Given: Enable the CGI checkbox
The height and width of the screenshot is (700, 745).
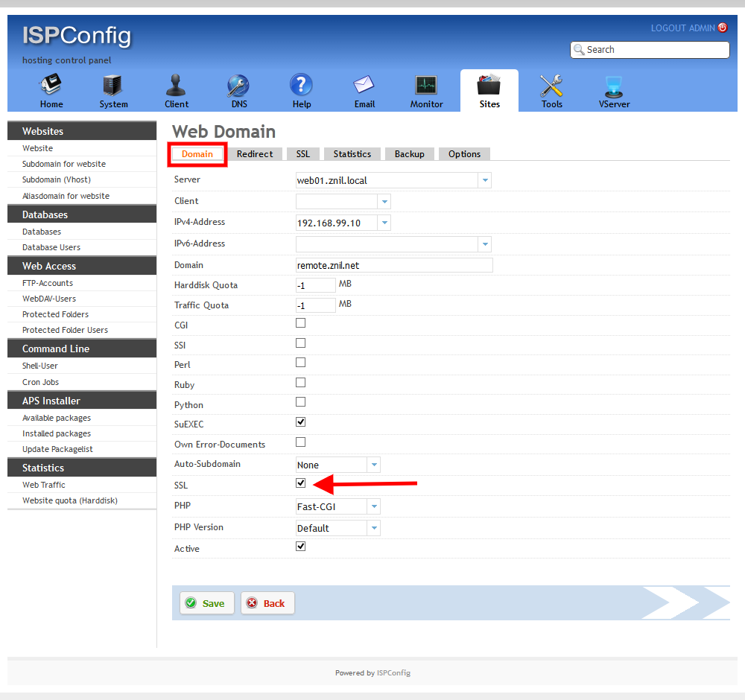Looking at the screenshot, I should 301,323.
